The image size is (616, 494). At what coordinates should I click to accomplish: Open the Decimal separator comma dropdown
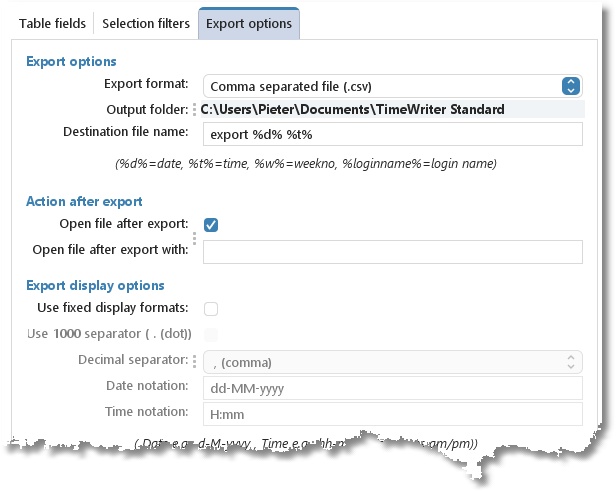click(392, 362)
